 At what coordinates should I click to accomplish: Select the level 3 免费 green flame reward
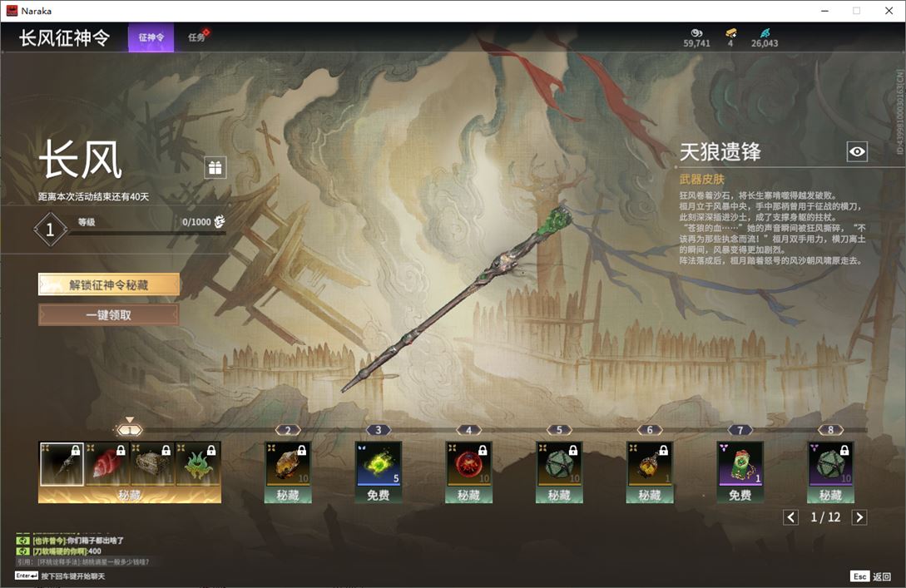(x=379, y=472)
